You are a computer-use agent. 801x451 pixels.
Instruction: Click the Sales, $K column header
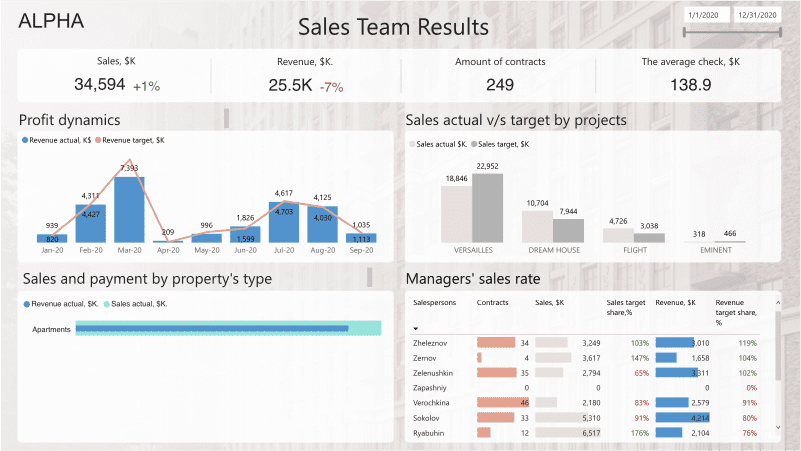click(x=550, y=302)
